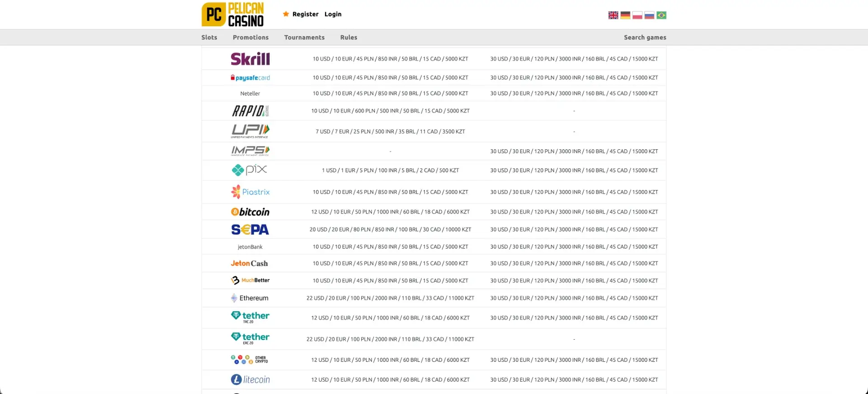868x394 pixels.
Task: Select the Russian flag language option
Action: pos(649,15)
